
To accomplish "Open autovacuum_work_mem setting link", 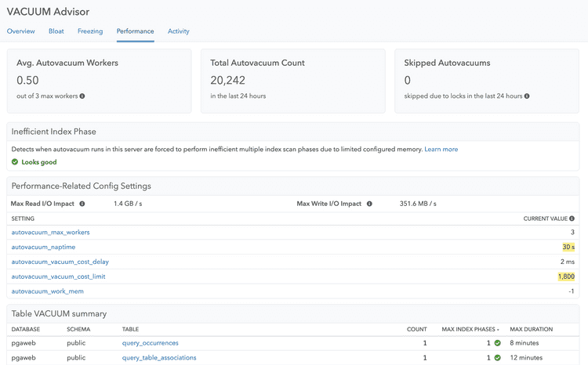I will coord(48,291).
